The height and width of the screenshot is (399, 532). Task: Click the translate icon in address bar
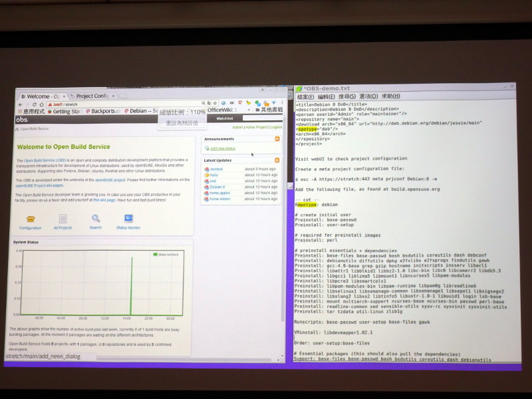click(209, 103)
